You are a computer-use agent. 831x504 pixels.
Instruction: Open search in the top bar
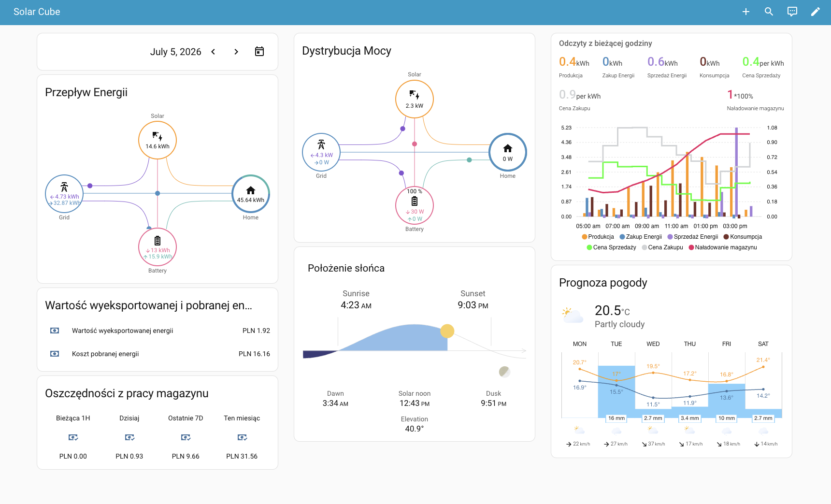769,12
